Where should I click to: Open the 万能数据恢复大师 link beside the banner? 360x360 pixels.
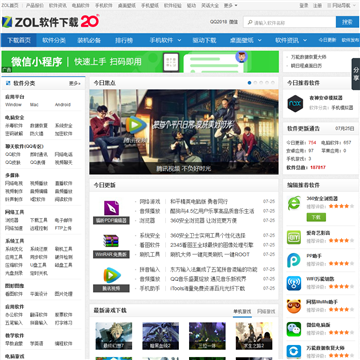coord(308,57)
